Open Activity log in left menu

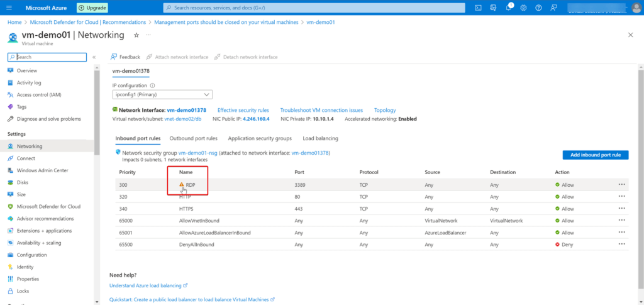[x=29, y=82]
